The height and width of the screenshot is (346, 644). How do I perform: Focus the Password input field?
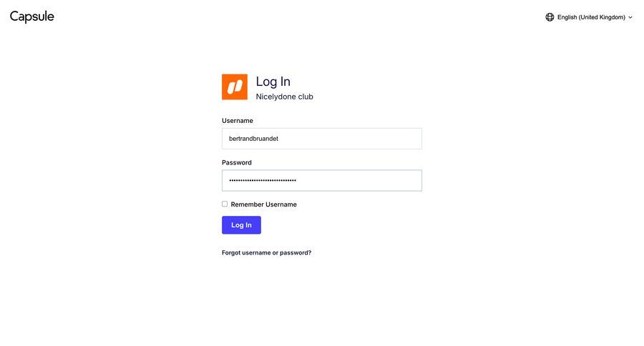pos(321,181)
